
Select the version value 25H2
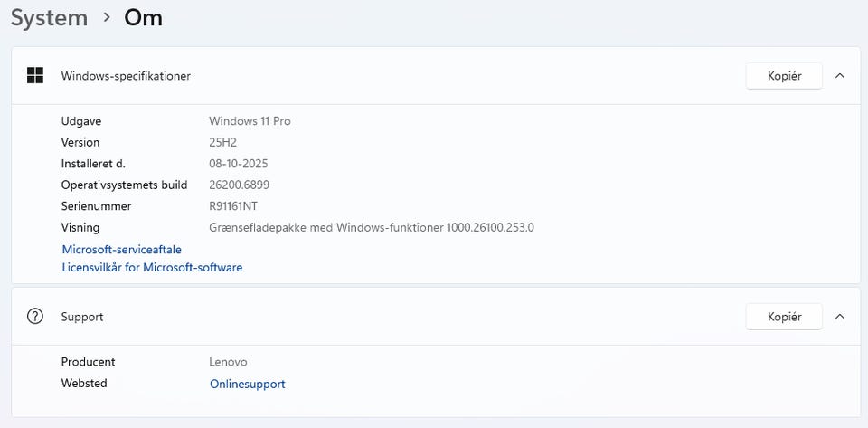click(223, 142)
